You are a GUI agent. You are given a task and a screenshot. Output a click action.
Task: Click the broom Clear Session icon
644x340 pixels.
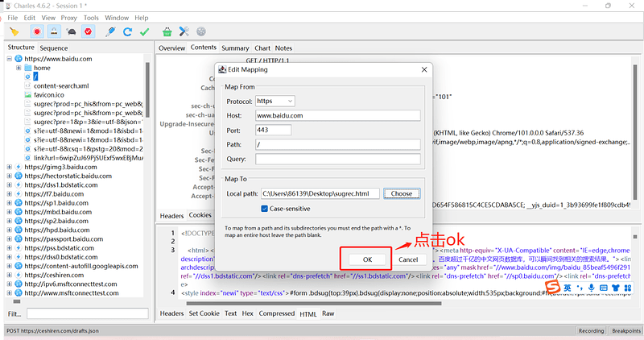(14, 31)
